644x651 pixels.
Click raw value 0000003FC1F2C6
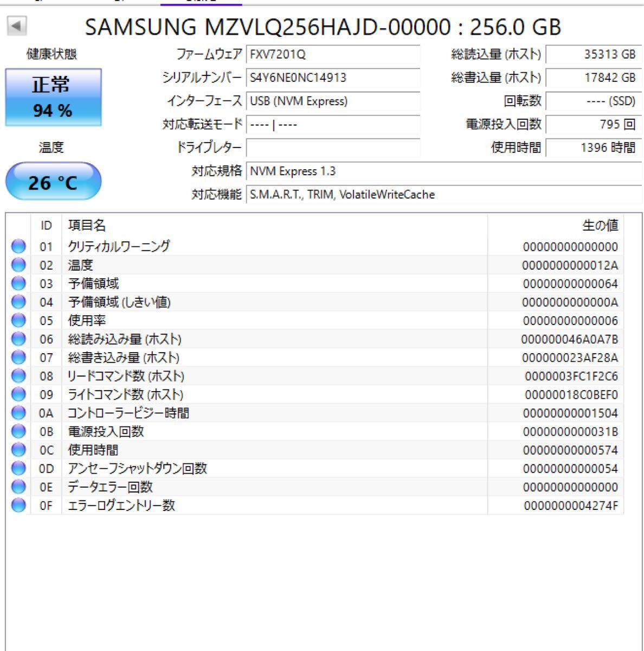pyautogui.click(x=571, y=376)
